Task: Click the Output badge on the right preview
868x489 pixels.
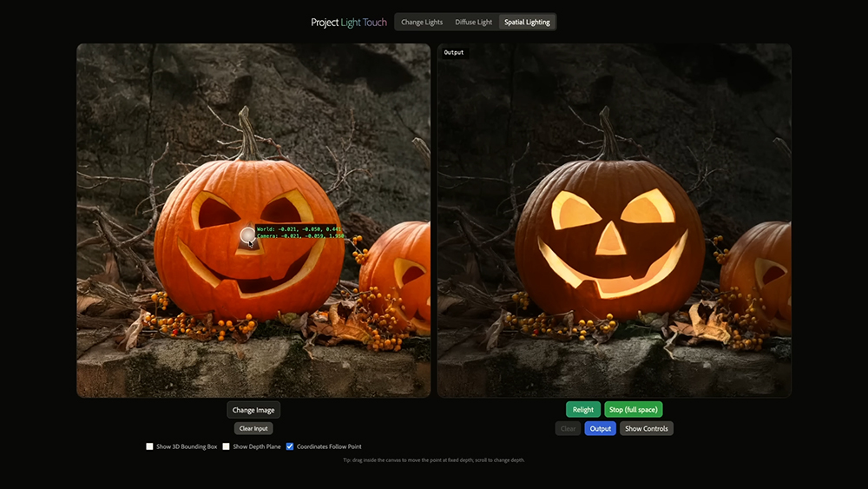Action: pyautogui.click(x=454, y=53)
